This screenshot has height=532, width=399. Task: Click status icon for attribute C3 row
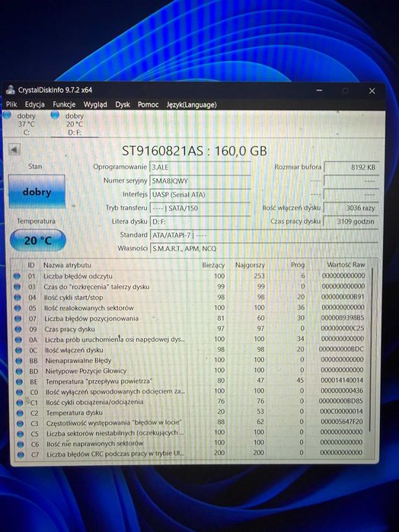tap(20, 423)
